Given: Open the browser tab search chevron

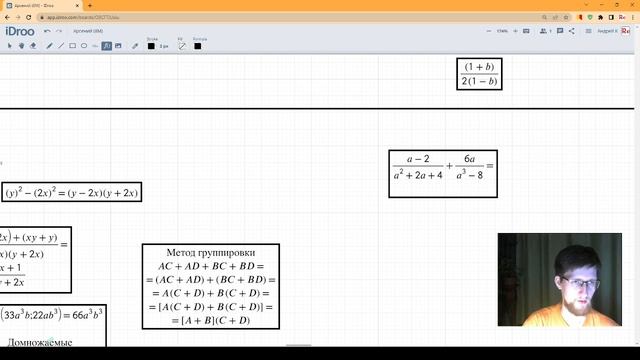Looking at the screenshot, I should coord(586,5).
